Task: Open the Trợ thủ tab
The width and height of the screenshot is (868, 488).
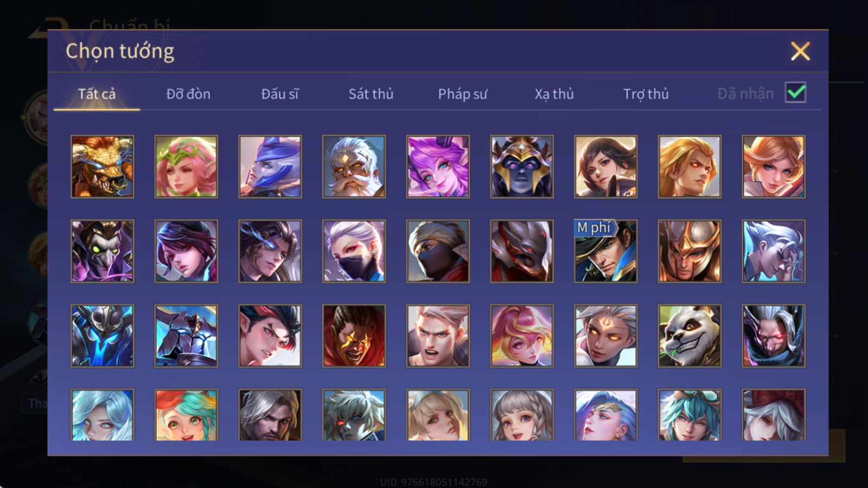Action: coord(646,94)
